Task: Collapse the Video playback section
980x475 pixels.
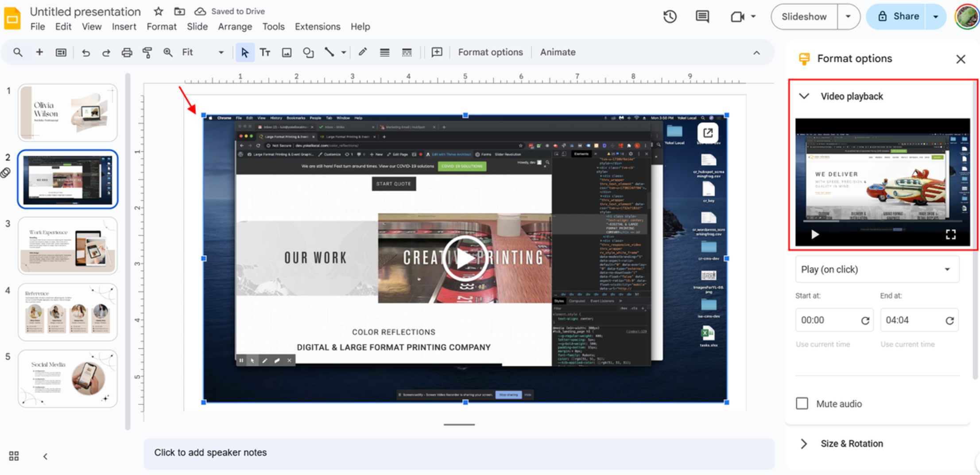Action: point(804,96)
